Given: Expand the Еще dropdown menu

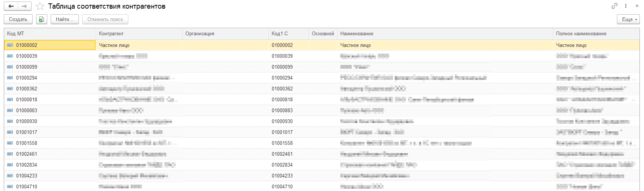Looking at the screenshot, I should pos(628,19).
